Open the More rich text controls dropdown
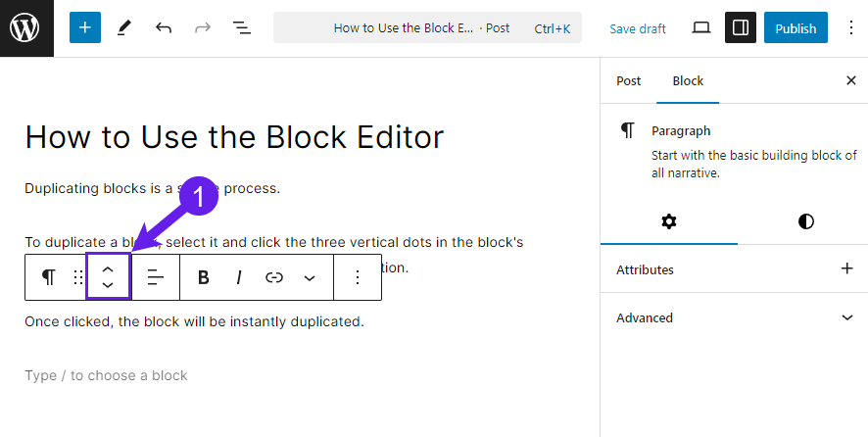868x437 pixels. (310, 277)
